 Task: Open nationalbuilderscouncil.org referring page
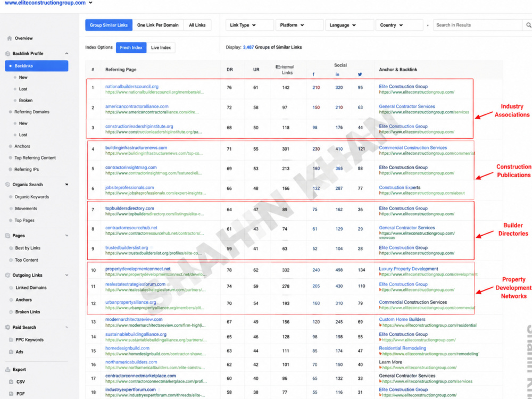tap(131, 87)
